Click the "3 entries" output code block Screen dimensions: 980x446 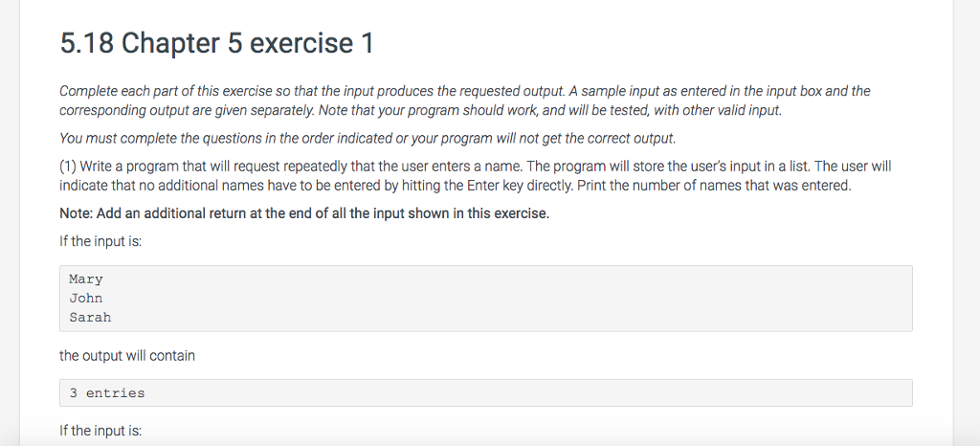485,393
